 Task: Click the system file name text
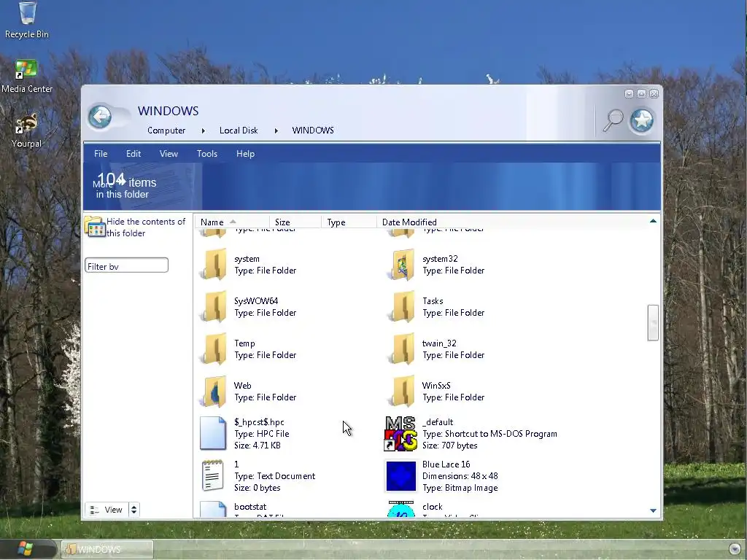tap(247, 259)
